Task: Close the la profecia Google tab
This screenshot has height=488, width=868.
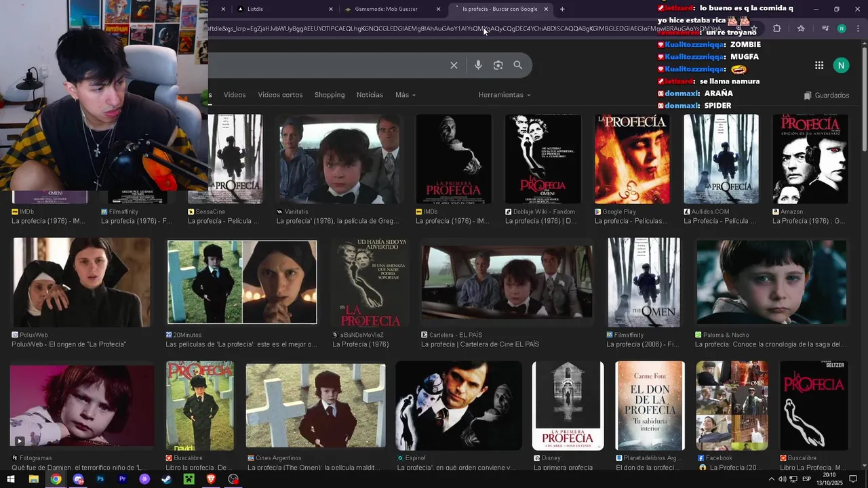Action: click(x=546, y=9)
